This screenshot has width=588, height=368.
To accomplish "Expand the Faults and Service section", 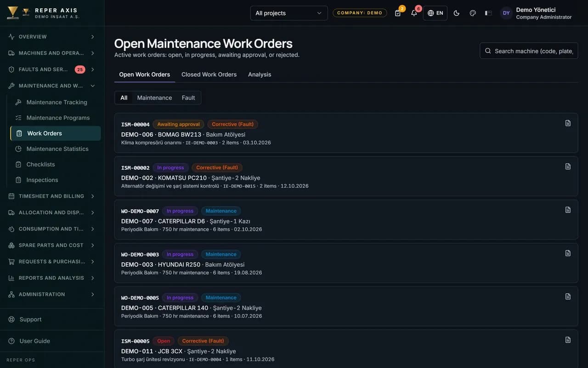I will tap(52, 69).
